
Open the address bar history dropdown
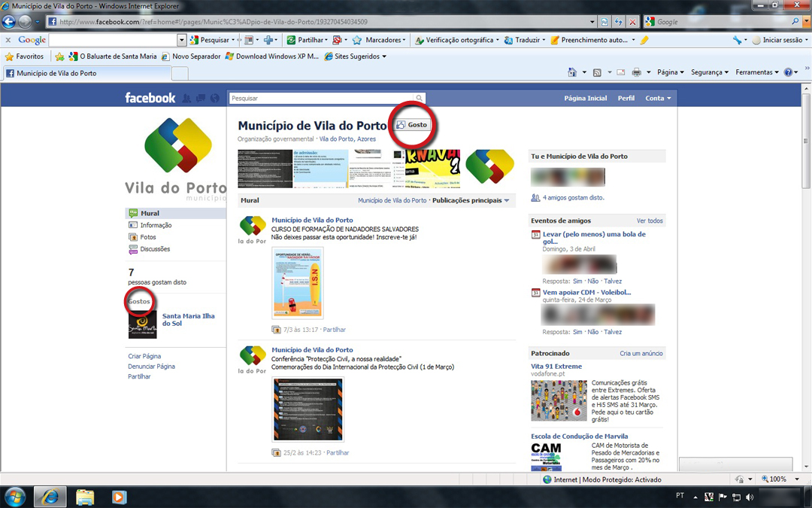click(592, 22)
